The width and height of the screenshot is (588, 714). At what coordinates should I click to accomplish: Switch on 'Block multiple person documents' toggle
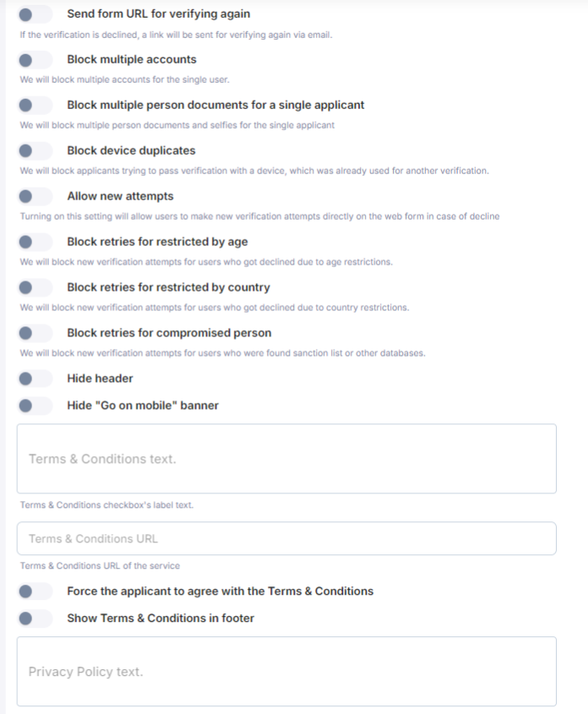point(35,106)
